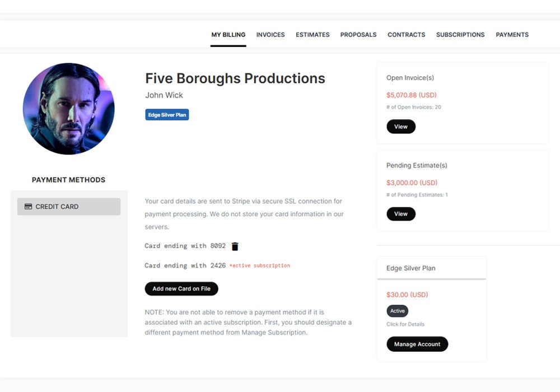560x392 pixels.
Task: View the pending estimates
Action: pyautogui.click(x=401, y=214)
